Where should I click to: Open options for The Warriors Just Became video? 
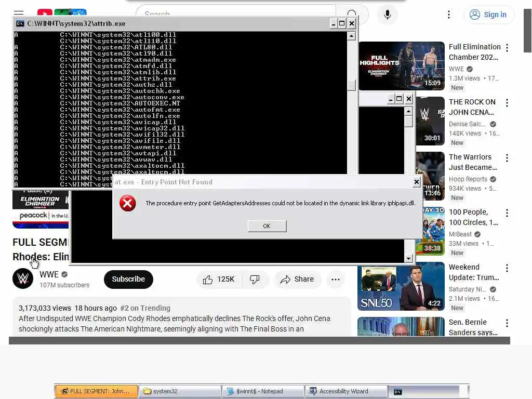507,158
